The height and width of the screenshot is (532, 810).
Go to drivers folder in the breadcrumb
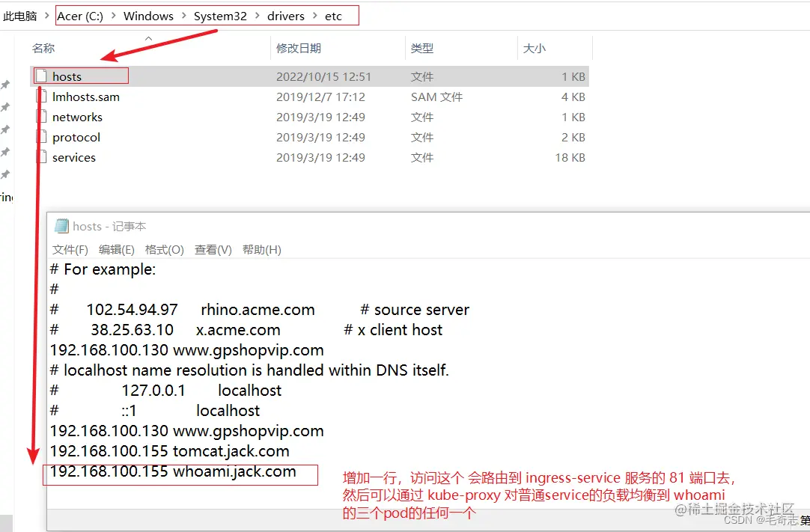[x=286, y=16]
